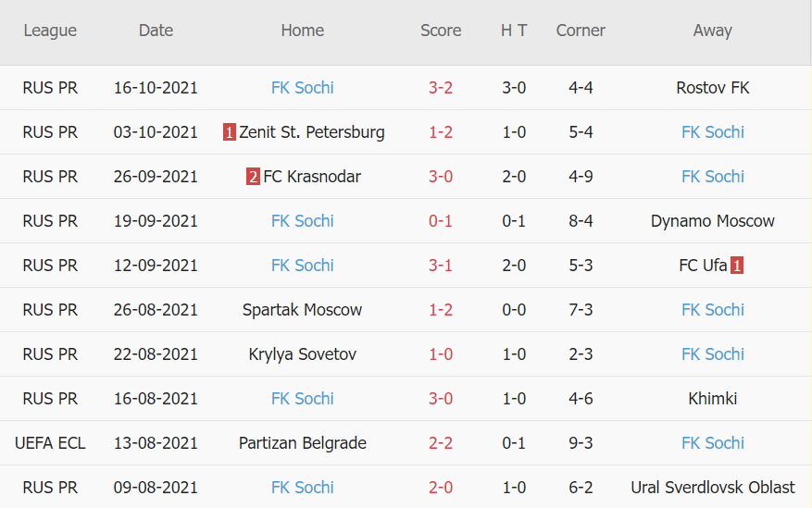Click the Score column header
This screenshot has height=508, width=812.
click(x=441, y=31)
